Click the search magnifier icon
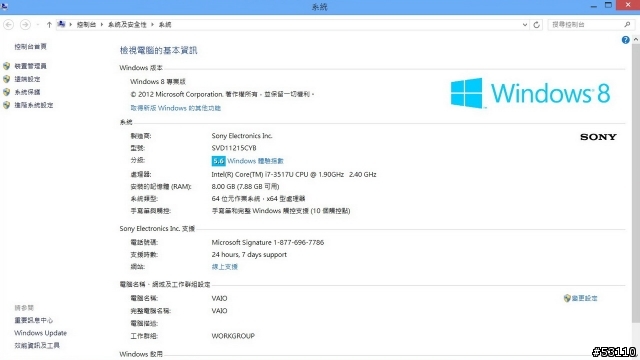Viewport: 640px width, 360px height. pos(627,24)
